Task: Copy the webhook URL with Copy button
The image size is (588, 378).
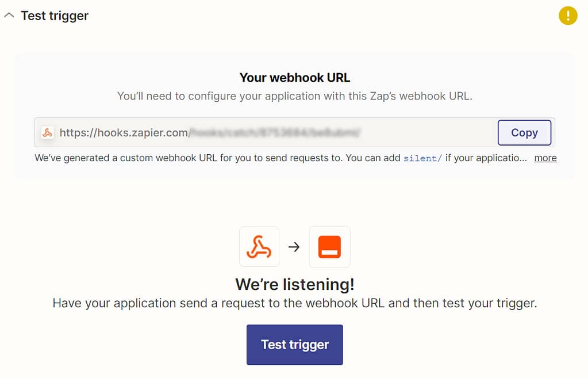Action: pos(524,132)
